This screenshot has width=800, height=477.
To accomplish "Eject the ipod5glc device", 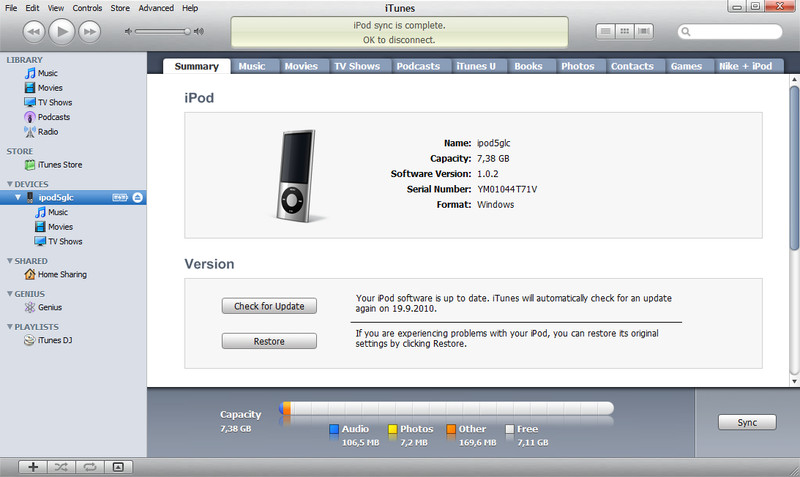I will click(137, 197).
